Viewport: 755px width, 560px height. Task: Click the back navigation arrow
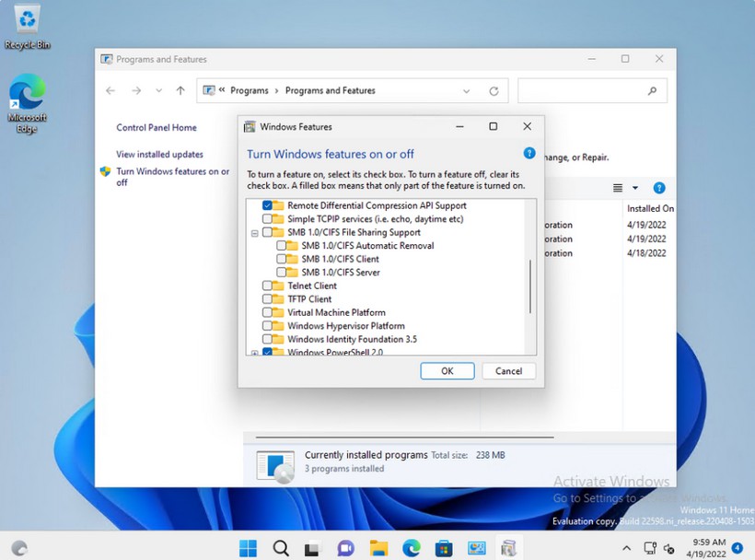pos(110,90)
